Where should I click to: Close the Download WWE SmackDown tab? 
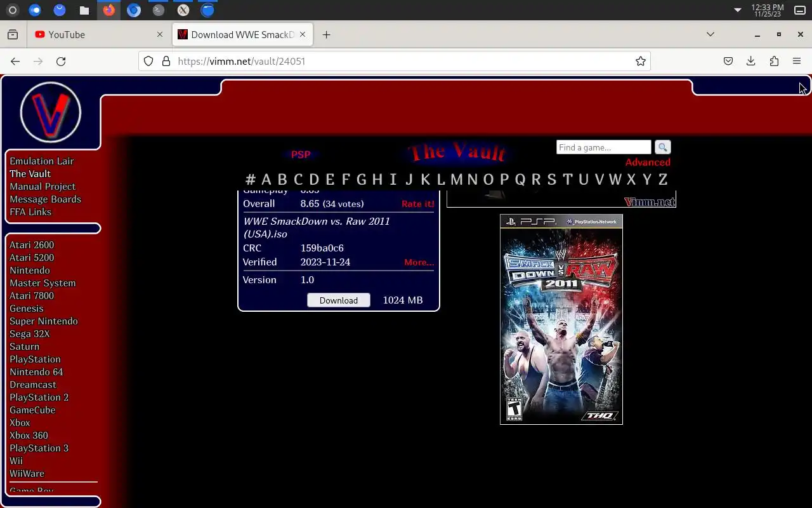point(303,34)
